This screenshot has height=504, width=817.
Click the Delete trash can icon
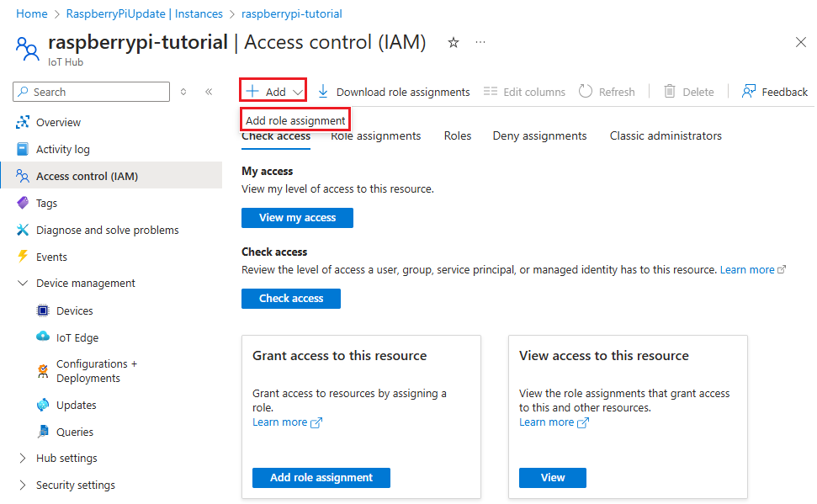click(x=670, y=91)
